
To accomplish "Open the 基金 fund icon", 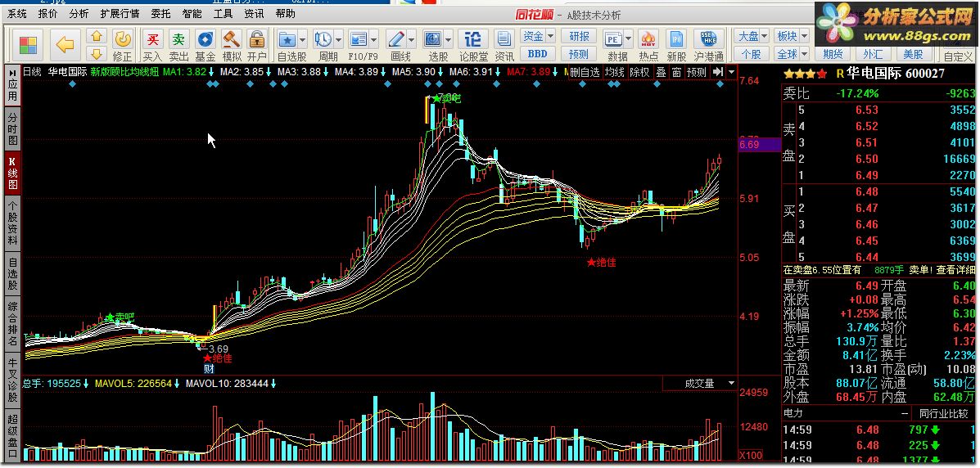I will click(x=205, y=39).
